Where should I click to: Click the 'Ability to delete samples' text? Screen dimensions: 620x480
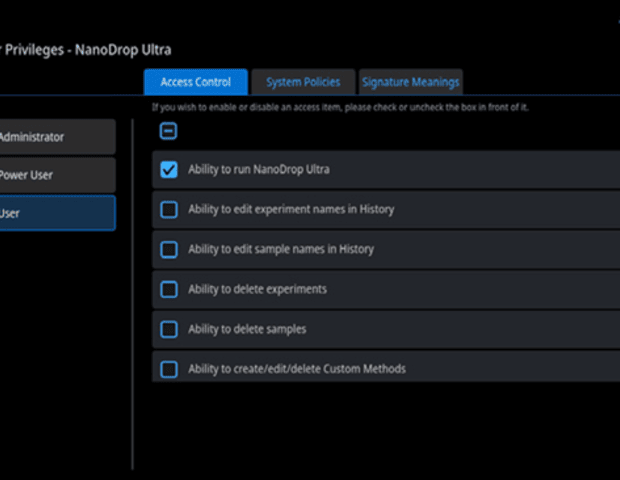[247, 329]
